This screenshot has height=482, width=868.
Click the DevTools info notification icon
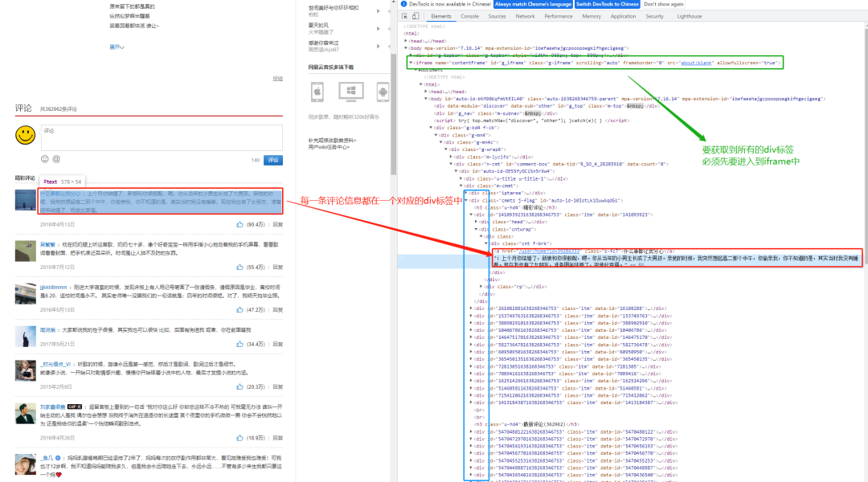click(403, 4)
